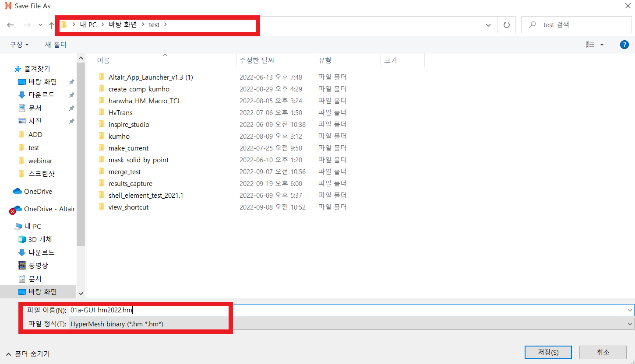The width and height of the screenshot is (635, 364).
Task: Save the file with 저장(S)
Action: [548, 352]
